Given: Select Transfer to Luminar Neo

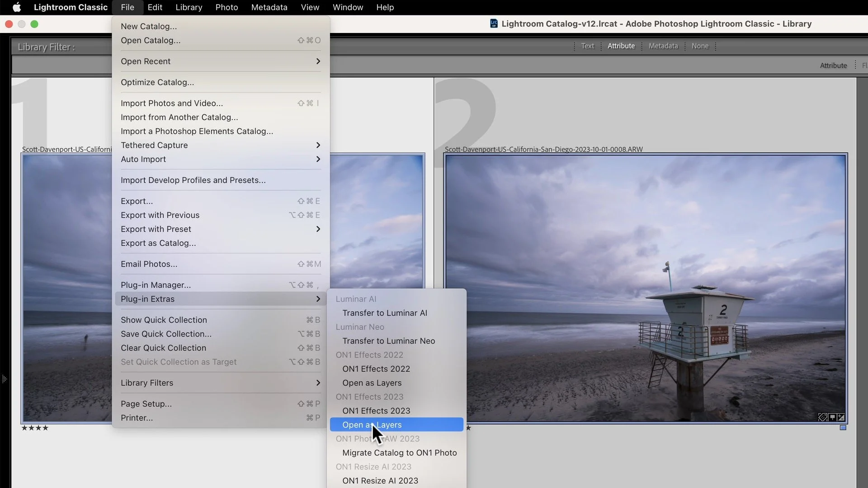Looking at the screenshot, I should (x=388, y=341).
